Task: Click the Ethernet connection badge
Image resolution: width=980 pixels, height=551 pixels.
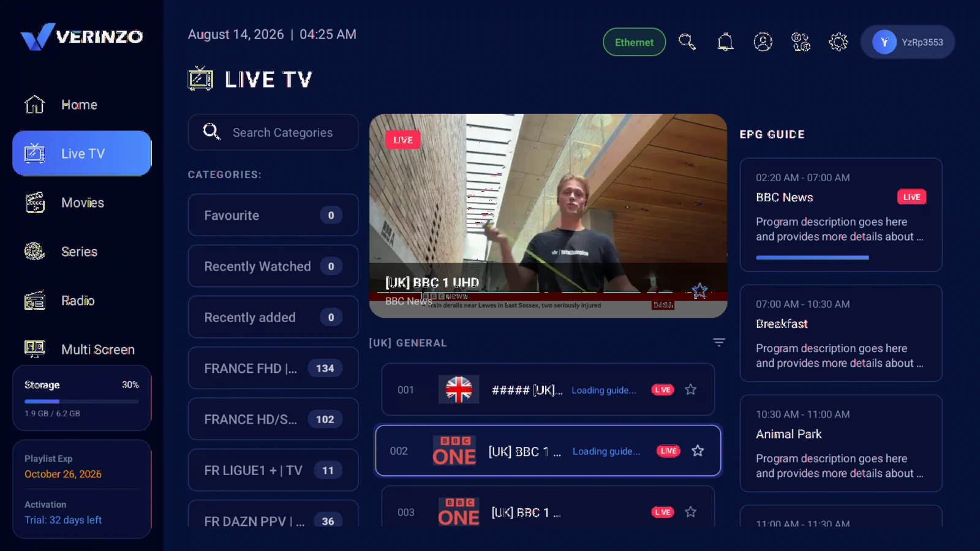Action: [x=634, y=42]
